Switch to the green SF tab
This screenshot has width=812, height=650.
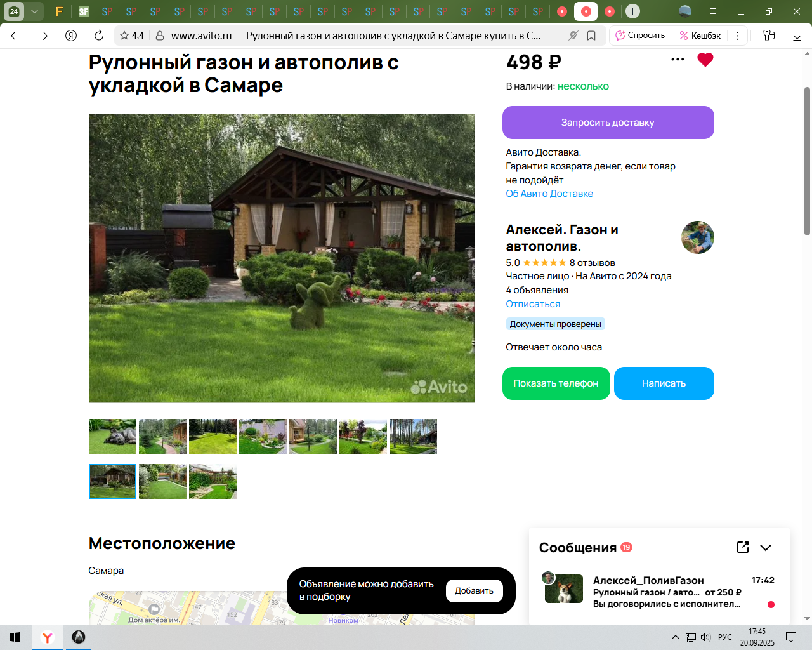(x=83, y=11)
